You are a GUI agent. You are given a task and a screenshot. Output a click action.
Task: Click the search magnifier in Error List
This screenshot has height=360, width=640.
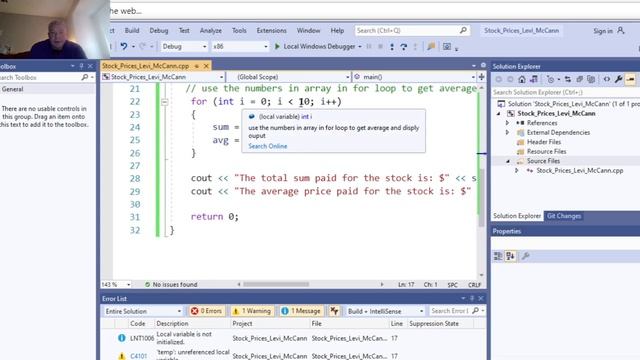coord(476,311)
